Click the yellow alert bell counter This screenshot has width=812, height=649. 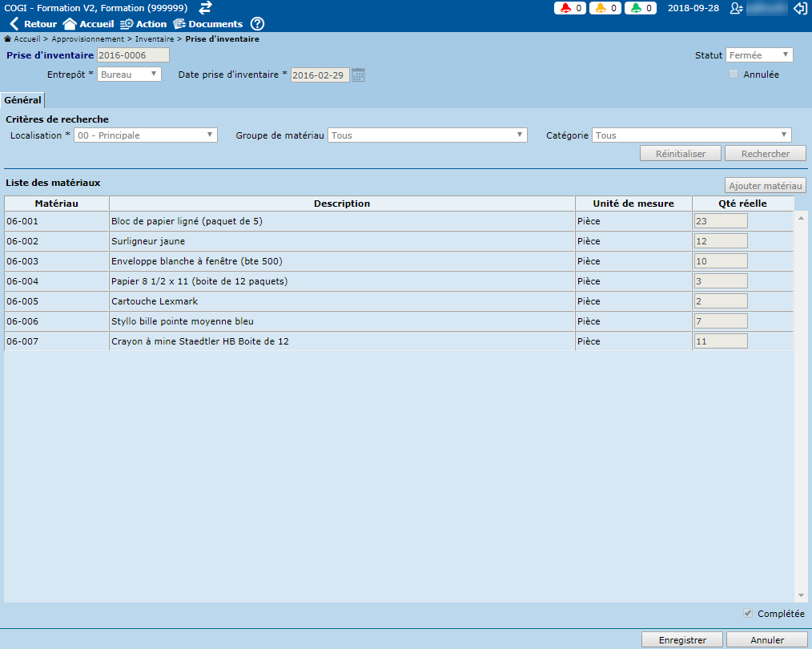click(605, 8)
